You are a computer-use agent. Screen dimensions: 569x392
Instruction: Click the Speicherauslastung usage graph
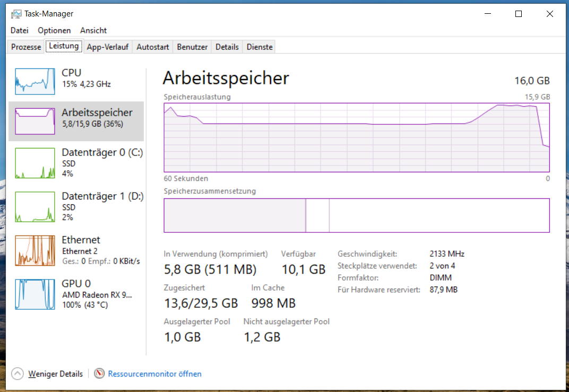click(x=357, y=137)
